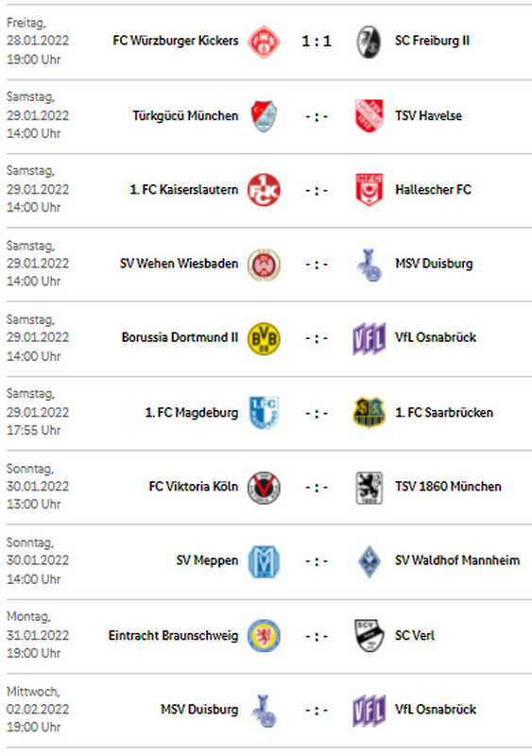The height and width of the screenshot is (756, 532).
Task: Click the FC Würzburger Kickers club crest
Action: [264, 42]
